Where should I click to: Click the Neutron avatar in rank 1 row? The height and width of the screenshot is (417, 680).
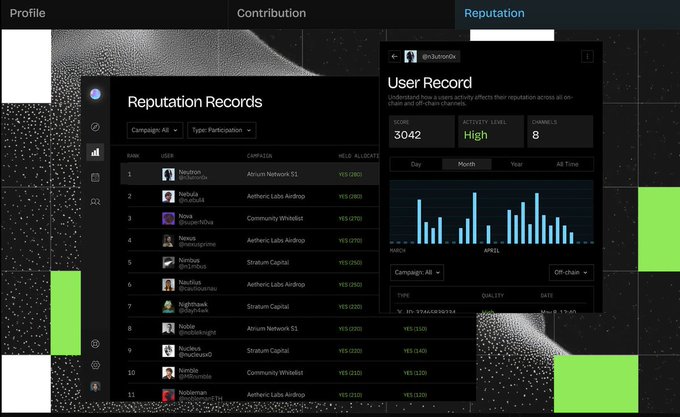(168, 174)
